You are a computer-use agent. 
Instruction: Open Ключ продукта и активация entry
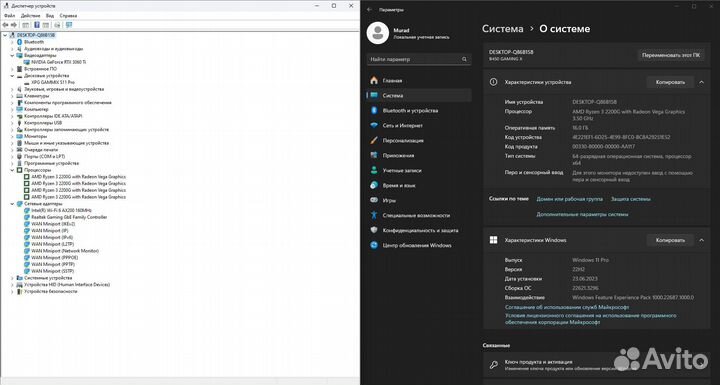pos(597,365)
